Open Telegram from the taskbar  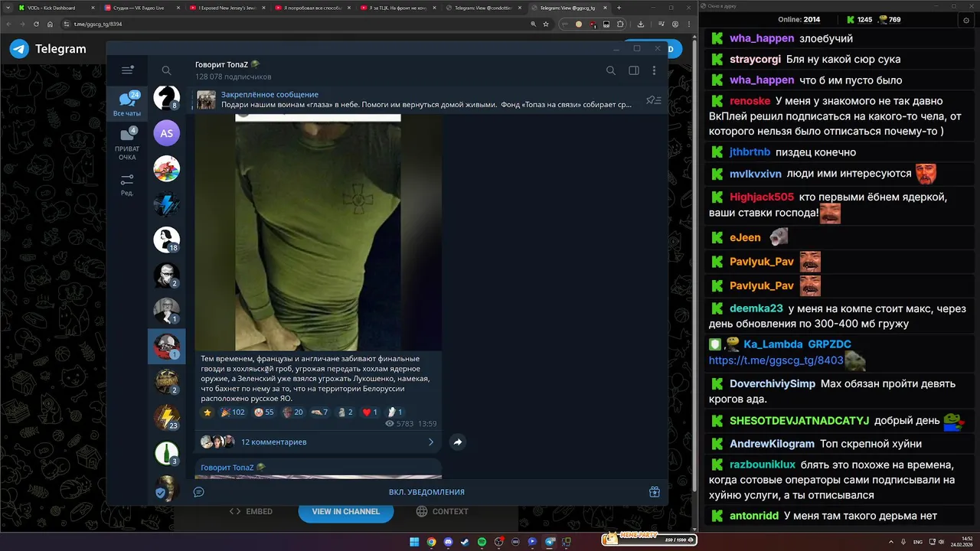[x=549, y=542]
